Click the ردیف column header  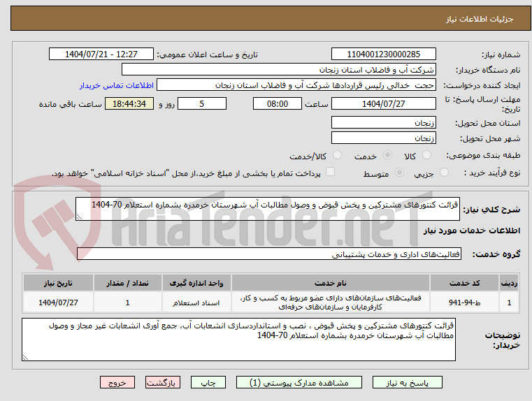pos(509,283)
